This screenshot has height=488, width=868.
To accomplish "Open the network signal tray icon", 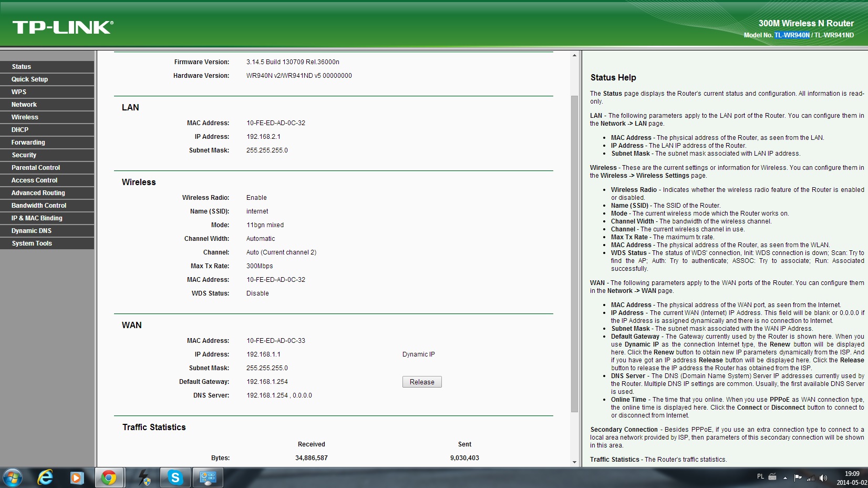I will click(811, 477).
